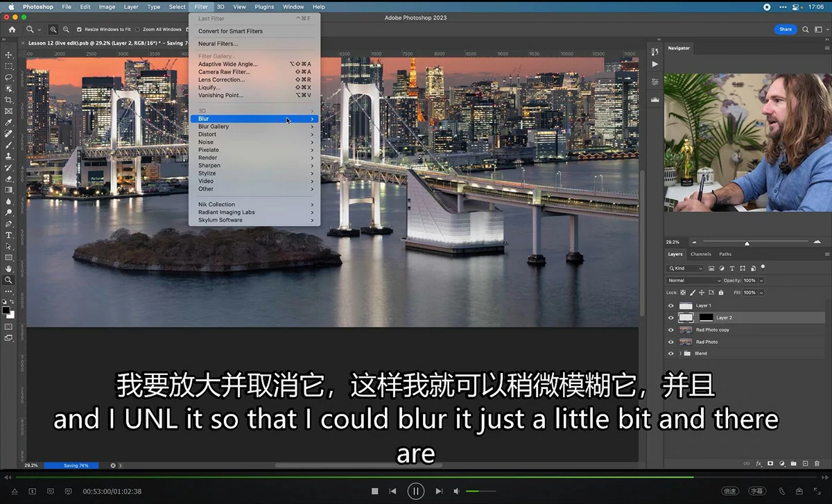The height and width of the screenshot is (504, 832).
Task: Filter layers by type (T) icon
Action: 732,268
